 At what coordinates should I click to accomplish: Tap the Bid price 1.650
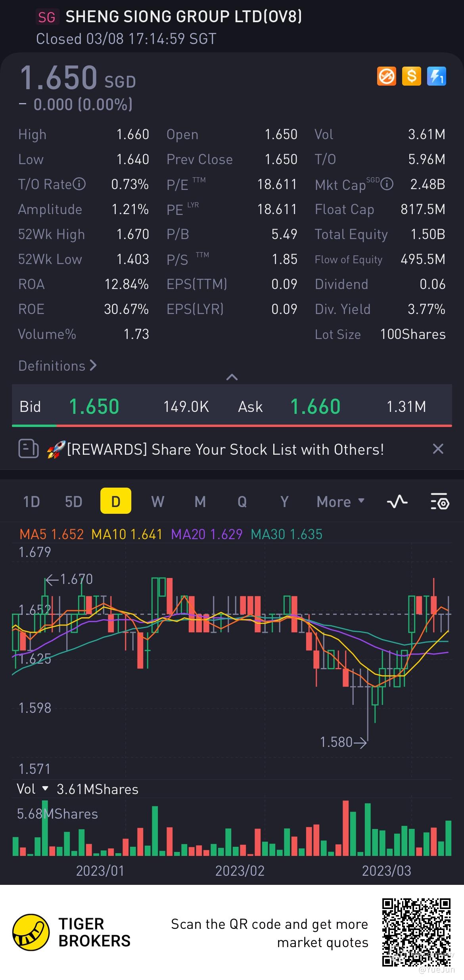94,406
